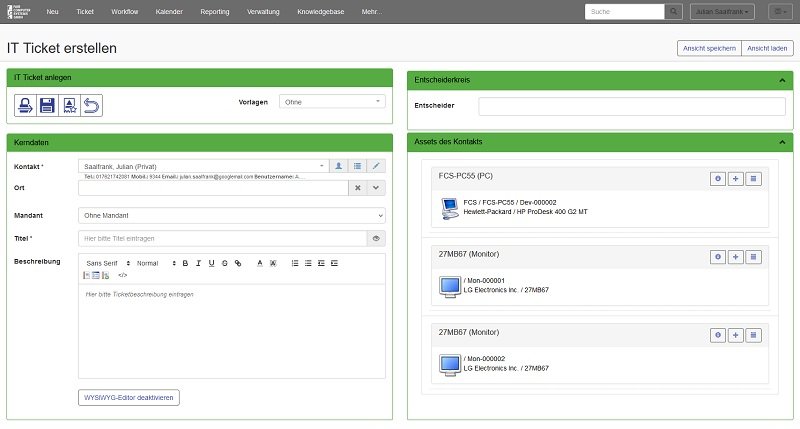This screenshot has height=429, width=800.
Task: Clear the Ort field with the X icon
Action: click(x=358, y=187)
